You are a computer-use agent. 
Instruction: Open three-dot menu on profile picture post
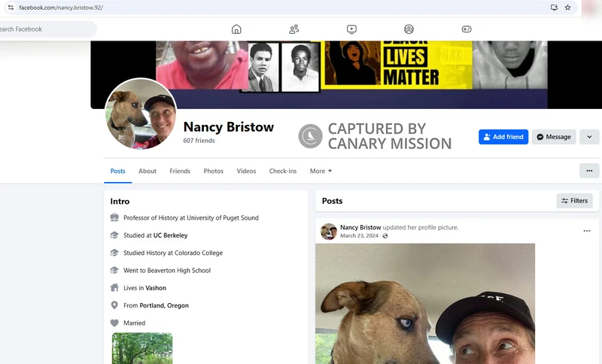click(587, 231)
